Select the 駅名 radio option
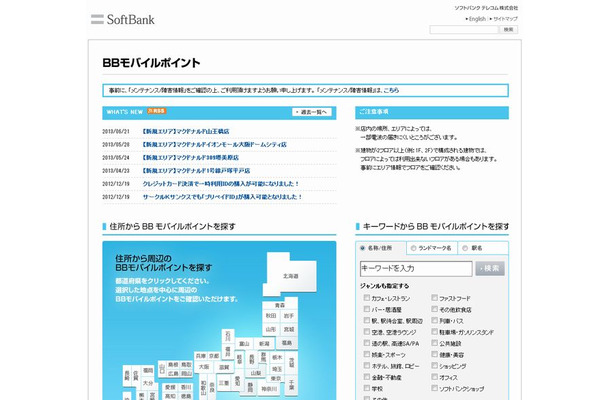The height and width of the screenshot is (400, 610). pos(465,248)
